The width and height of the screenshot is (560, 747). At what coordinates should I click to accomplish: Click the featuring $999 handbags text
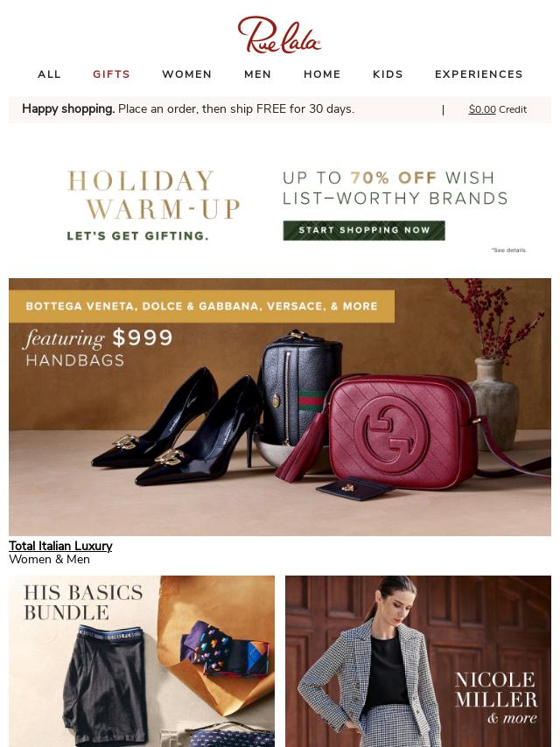pos(99,348)
